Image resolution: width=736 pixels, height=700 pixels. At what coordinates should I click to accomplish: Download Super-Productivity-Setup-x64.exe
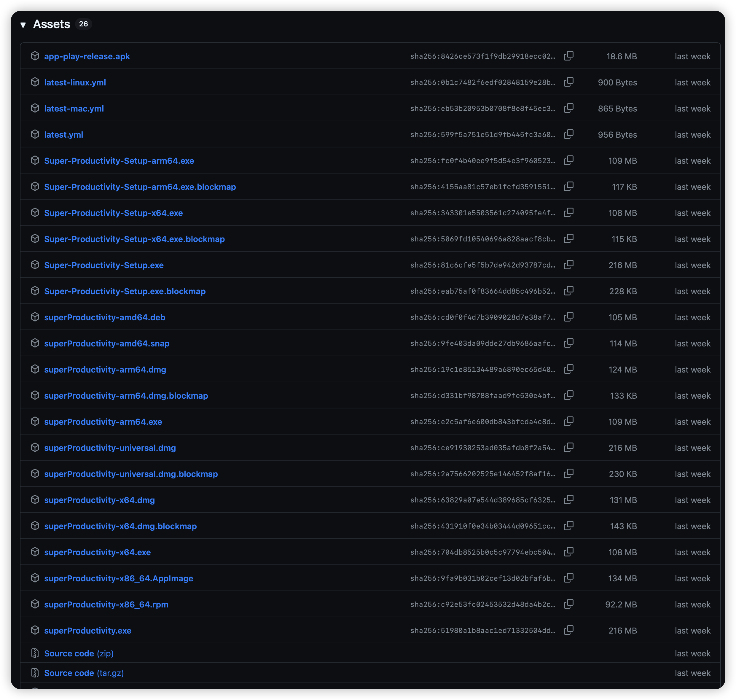coord(113,213)
